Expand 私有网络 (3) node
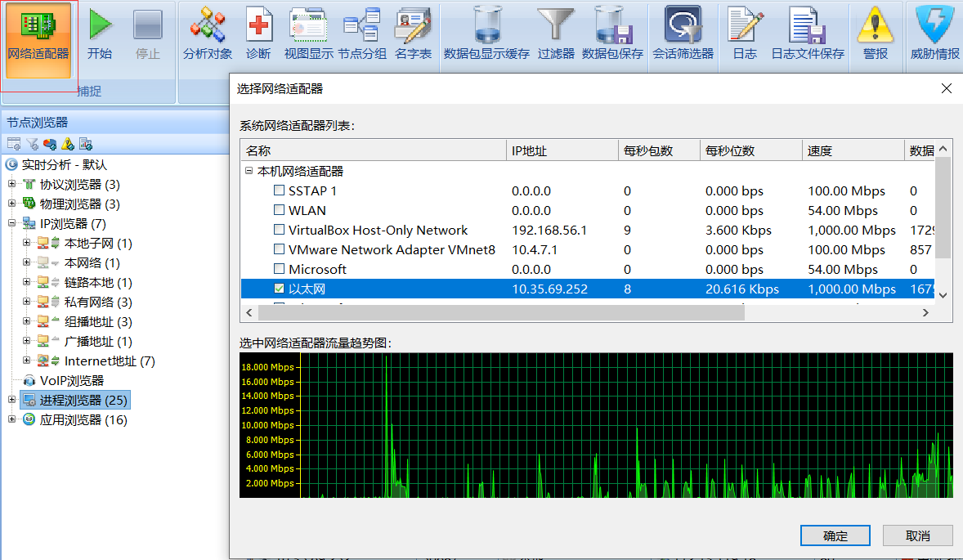The image size is (963, 560). tap(26, 302)
